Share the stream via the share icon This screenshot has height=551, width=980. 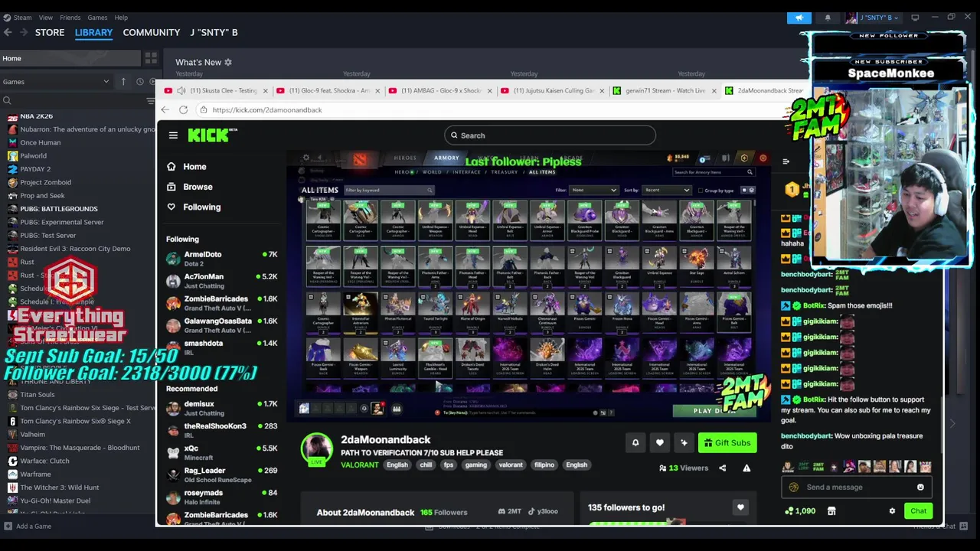[722, 468]
